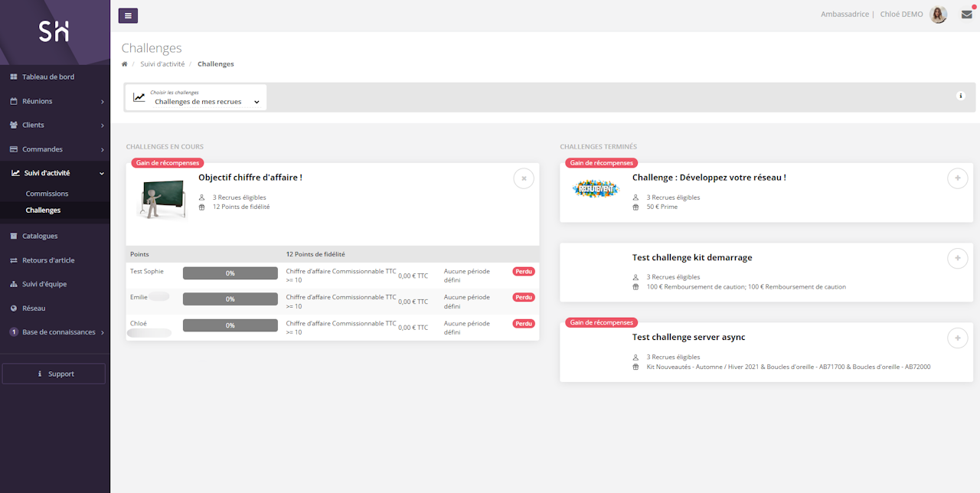Click the home icon in breadcrumb
This screenshot has height=493, width=980.
pos(125,64)
